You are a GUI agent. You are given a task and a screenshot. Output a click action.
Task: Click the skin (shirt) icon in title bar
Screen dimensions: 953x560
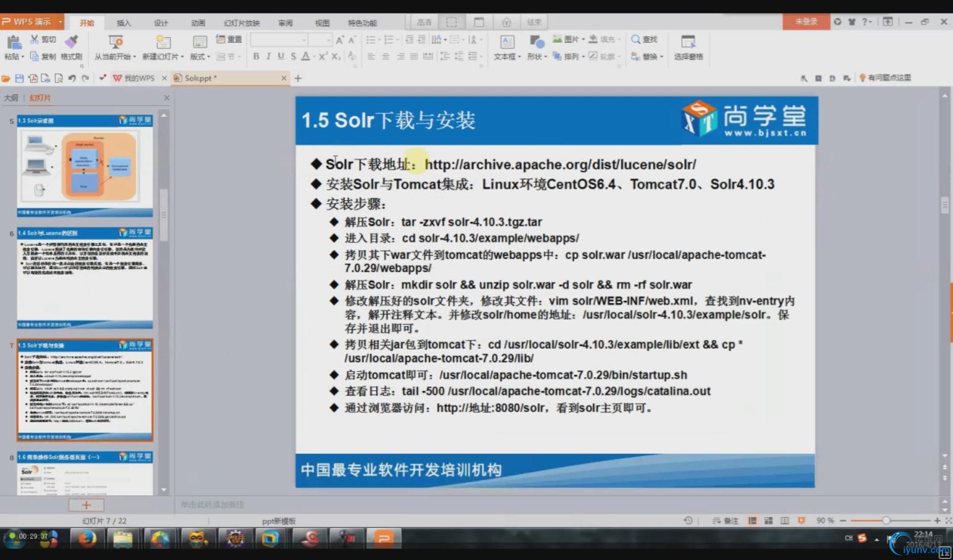tap(852, 22)
